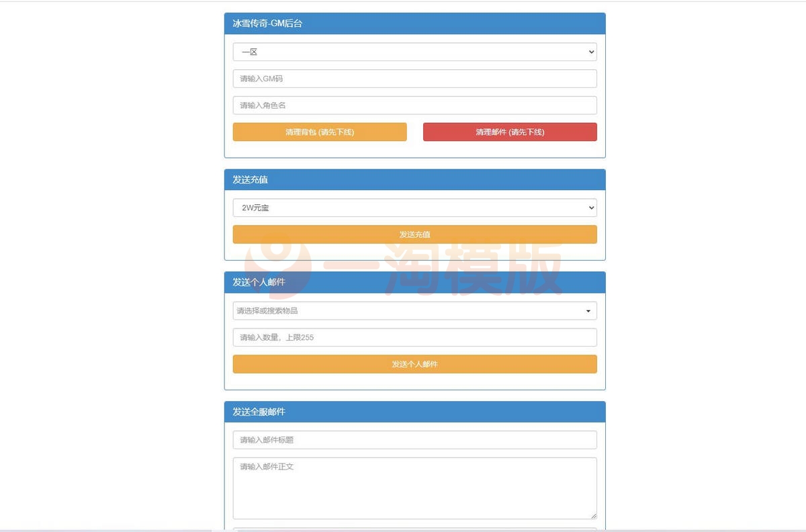Viewport: 806px width, 532px height.
Task: Click the 清理背包 (请先下线) button
Action: [320, 132]
